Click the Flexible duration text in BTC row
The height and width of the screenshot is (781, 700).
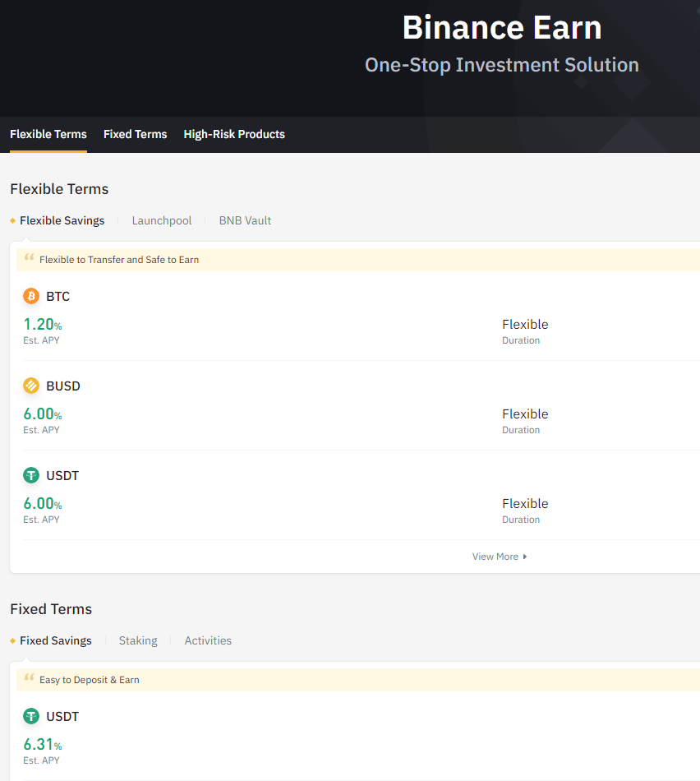525,324
